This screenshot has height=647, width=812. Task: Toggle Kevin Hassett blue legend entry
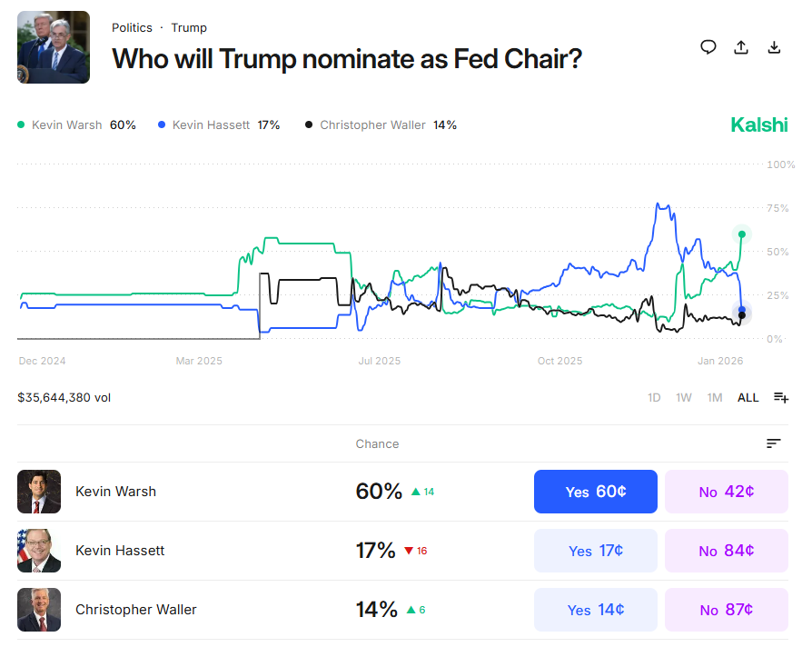click(x=210, y=125)
